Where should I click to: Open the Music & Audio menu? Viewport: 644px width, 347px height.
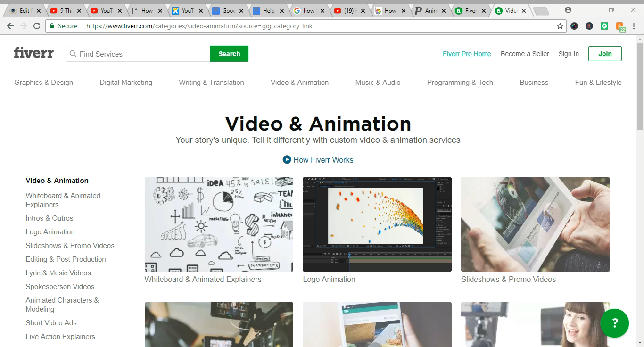coord(378,82)
